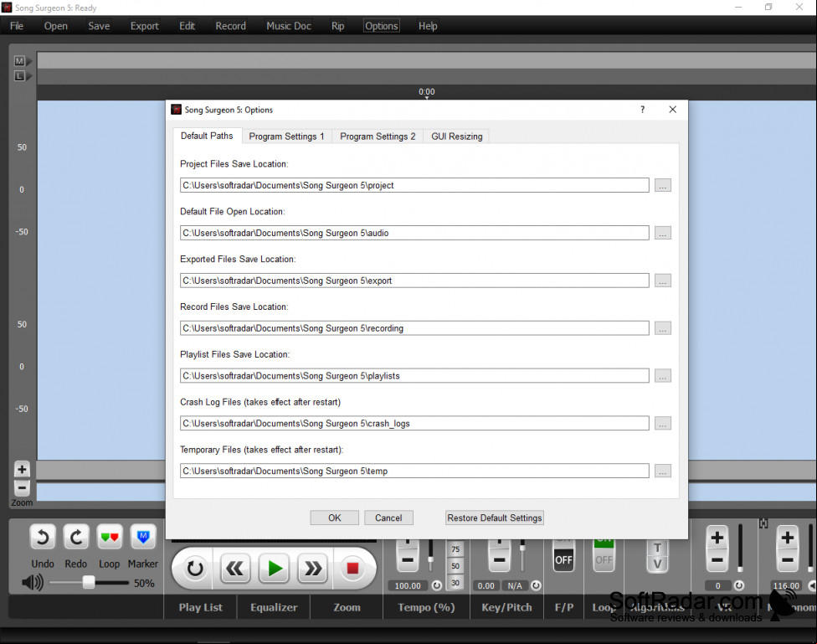Open the Help menu

pos(428,26)
